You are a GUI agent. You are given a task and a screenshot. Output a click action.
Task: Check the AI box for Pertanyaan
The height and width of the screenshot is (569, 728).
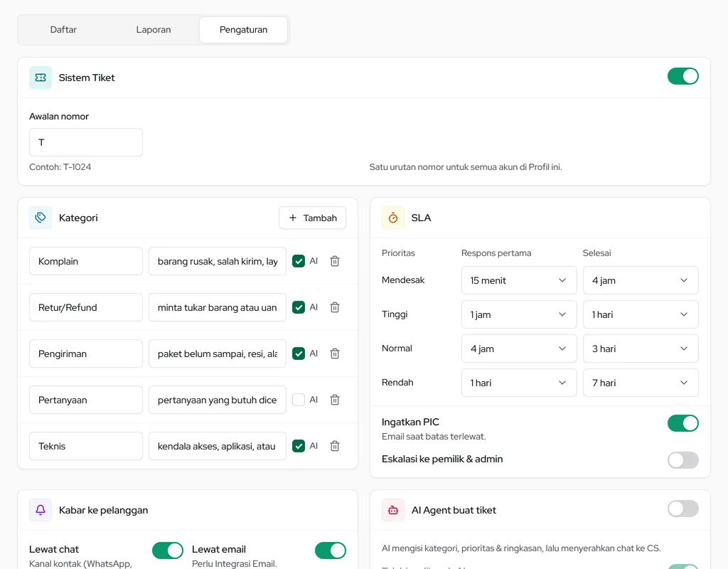pyautogui.click(x=299, y=400)
